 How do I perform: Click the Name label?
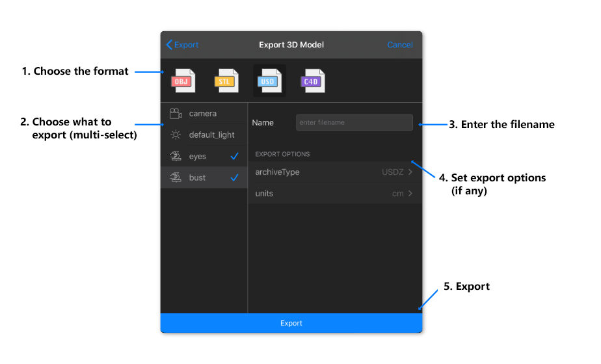[x=263, y=123]
